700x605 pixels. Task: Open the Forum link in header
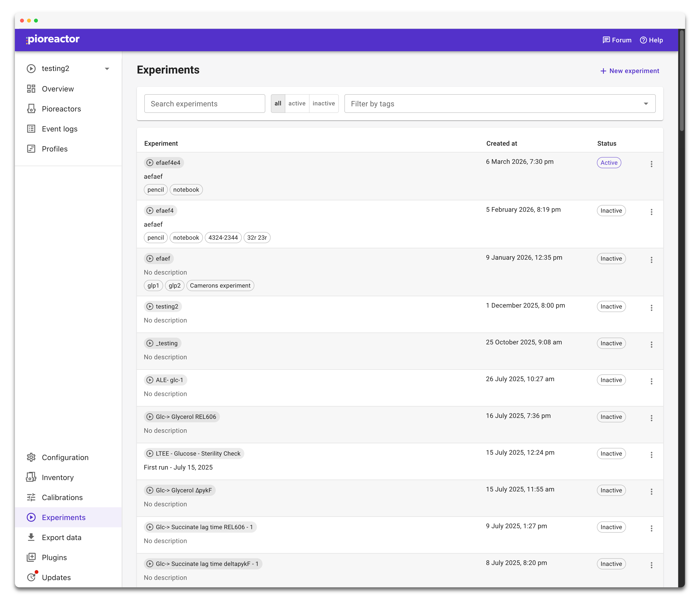[617, 40]
